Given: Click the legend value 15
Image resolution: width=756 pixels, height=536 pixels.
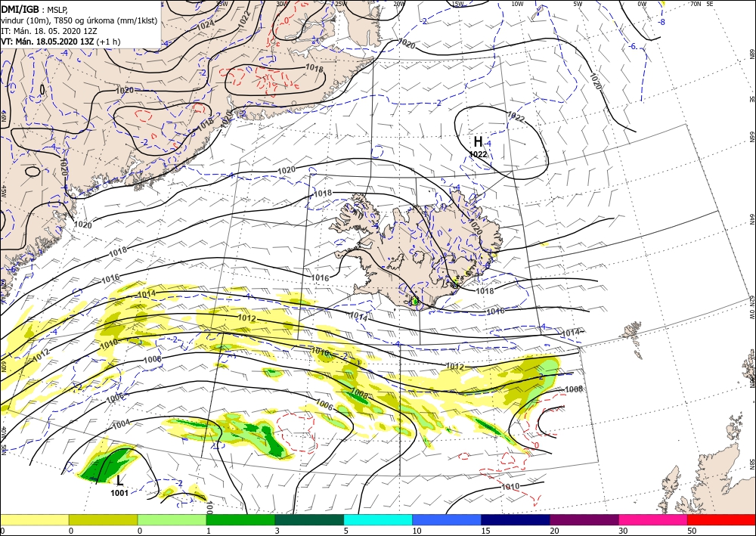Looking at the screenshot, I should pos(485,531).
